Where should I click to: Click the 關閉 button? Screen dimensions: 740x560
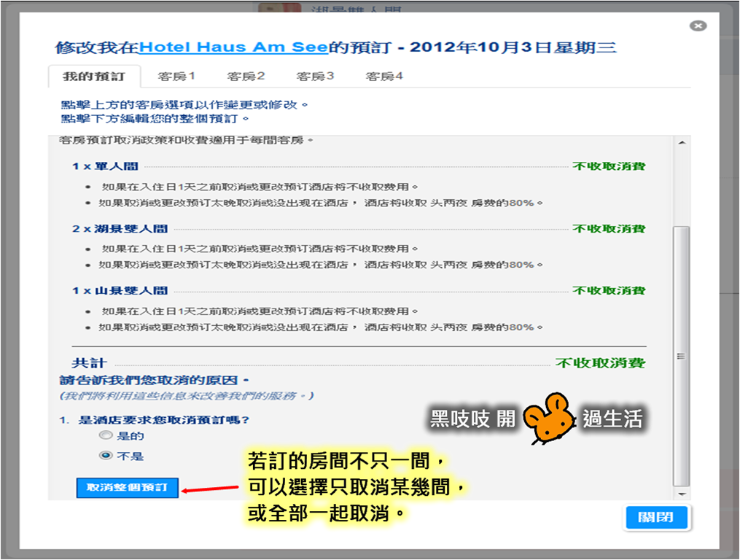[x=656, y=517]
